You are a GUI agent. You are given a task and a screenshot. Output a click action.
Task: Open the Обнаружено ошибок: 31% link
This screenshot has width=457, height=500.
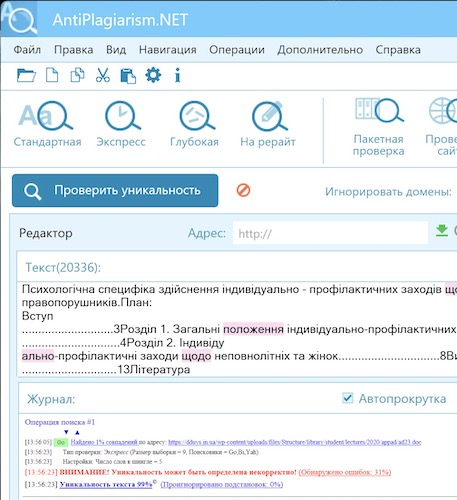[345, 472]
